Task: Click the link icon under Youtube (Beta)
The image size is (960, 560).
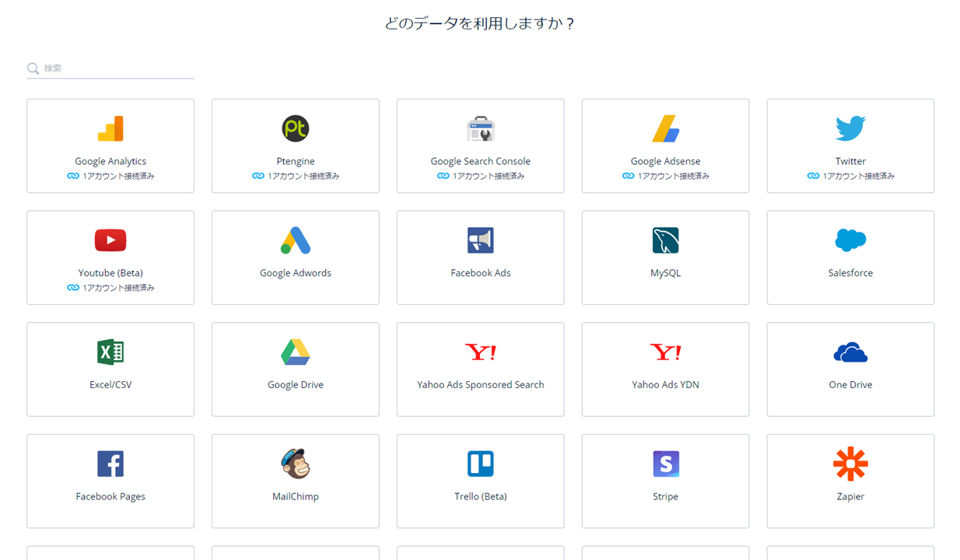Action: (x=73, y=289)
